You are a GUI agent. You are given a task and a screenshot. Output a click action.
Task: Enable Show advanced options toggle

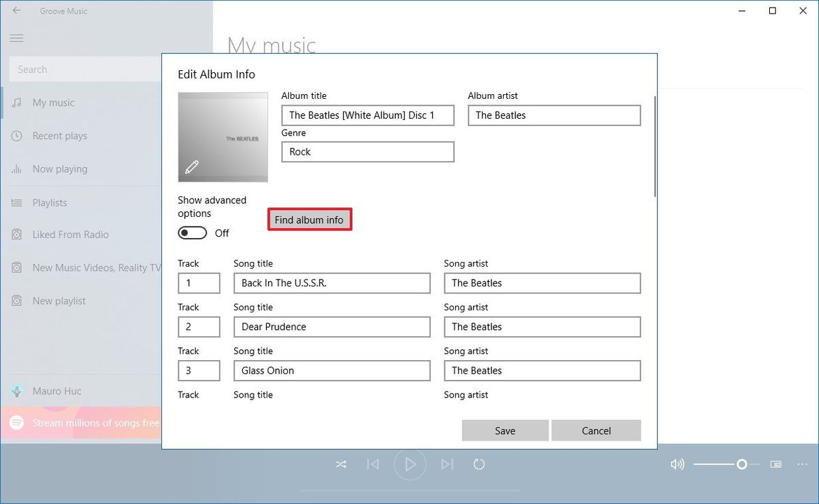point(192,233)
